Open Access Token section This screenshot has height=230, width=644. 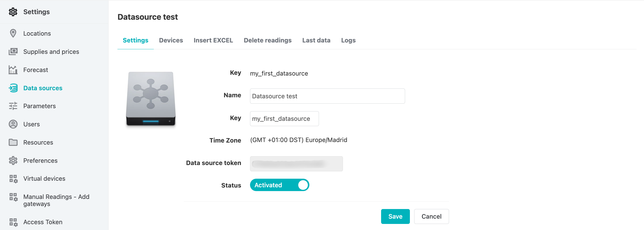(43, 222)
